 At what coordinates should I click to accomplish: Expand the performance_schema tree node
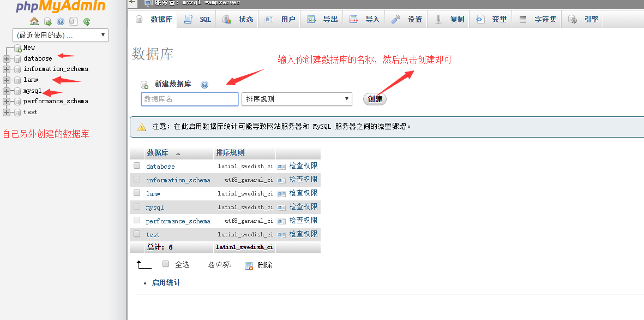coord(6,101)
